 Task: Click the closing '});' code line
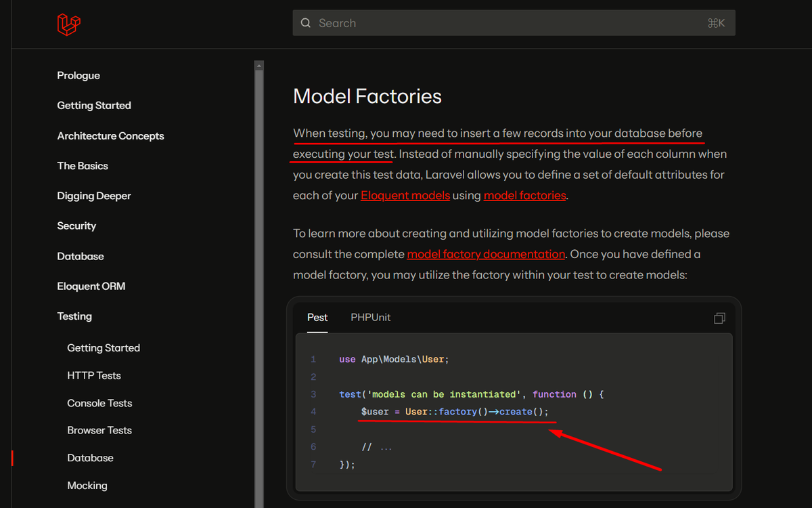tap(347, 465)
